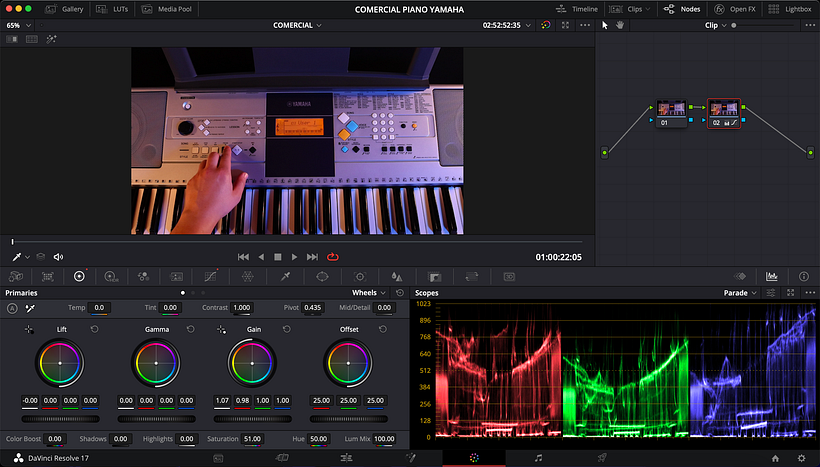
Task: Open project settings gear
Action: point(801,459)
